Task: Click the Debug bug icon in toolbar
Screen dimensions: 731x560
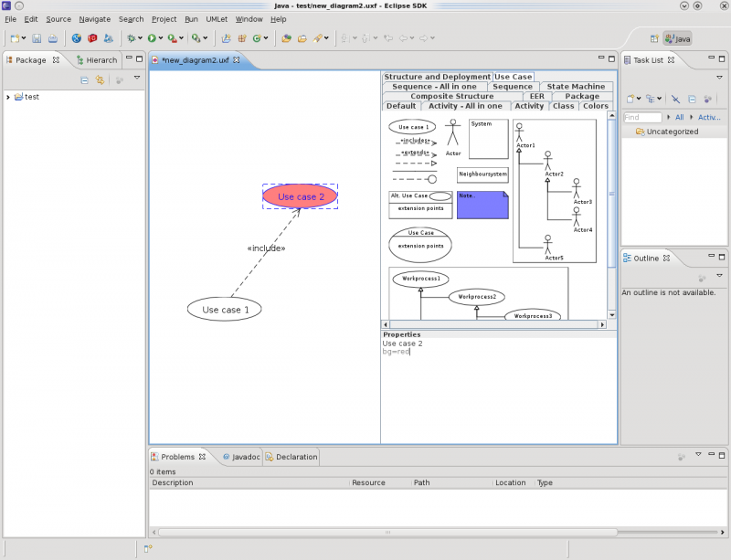Action: coord(132,38)
